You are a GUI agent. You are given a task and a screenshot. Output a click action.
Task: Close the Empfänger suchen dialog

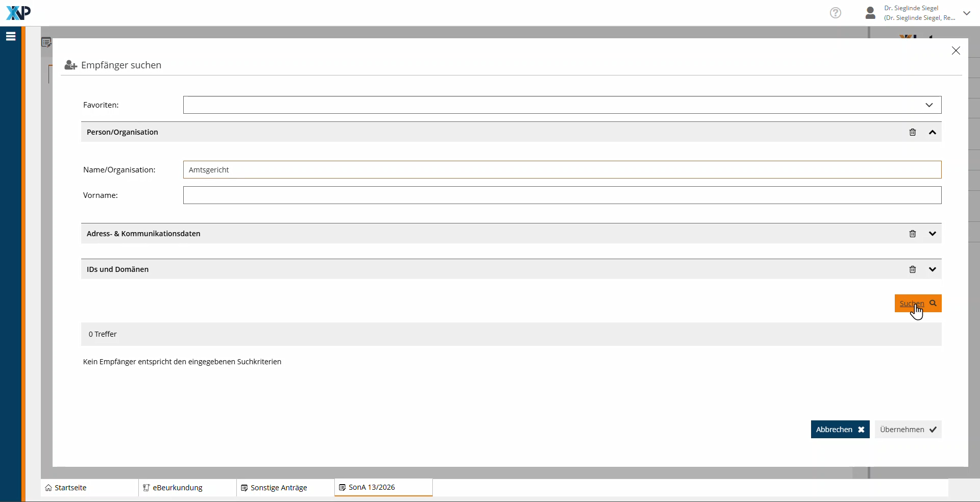[955, 51]
